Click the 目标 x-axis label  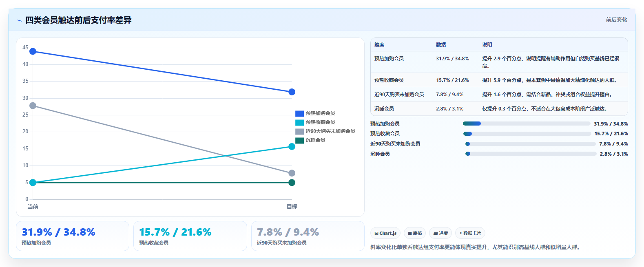(292, 207)
